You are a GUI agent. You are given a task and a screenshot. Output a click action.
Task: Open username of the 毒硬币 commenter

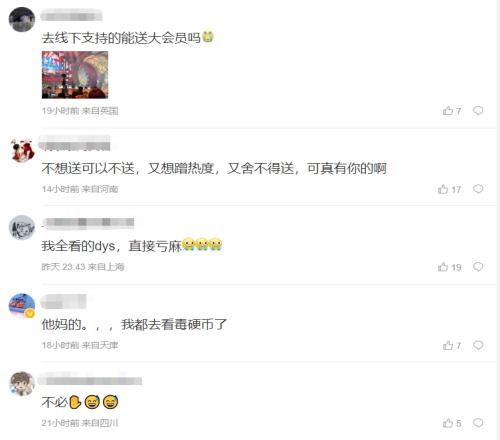click(63, 301)
